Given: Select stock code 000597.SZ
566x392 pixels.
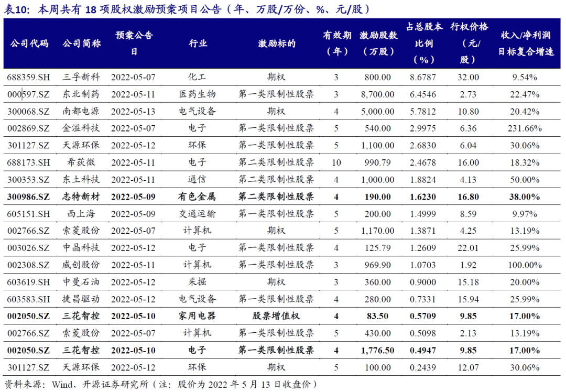Looking at the screenshot, I should click(x=28, y=94).
